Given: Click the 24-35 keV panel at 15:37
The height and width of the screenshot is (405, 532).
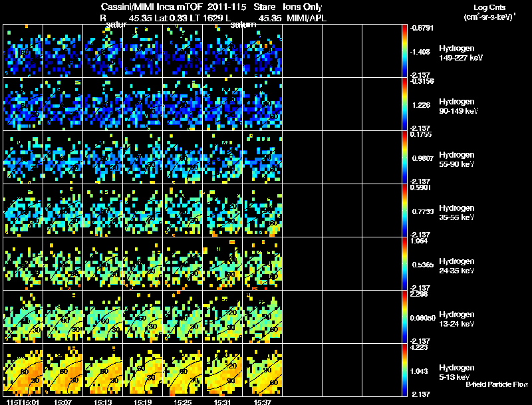Looking at the screenshot, I should tap(262, 264).
